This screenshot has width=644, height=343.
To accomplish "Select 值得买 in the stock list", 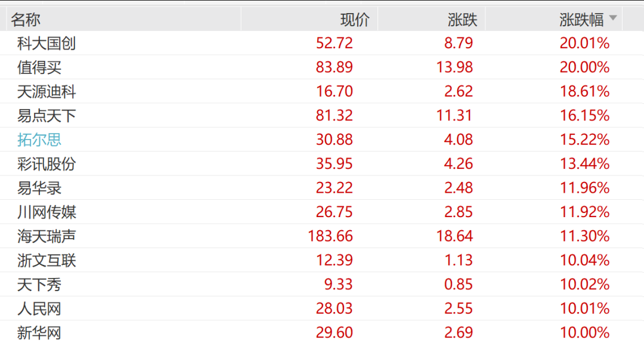I will click(39, 67).
